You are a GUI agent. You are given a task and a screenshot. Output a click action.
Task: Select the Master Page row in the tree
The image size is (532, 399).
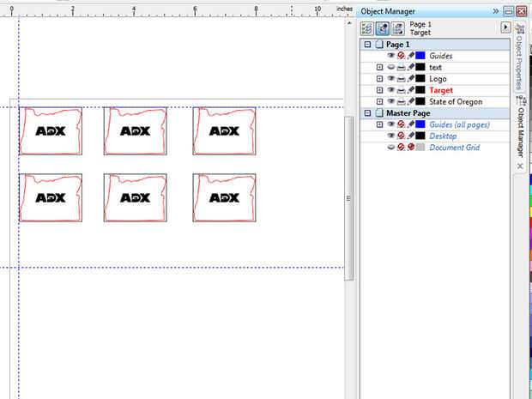[x=435, y=113]
